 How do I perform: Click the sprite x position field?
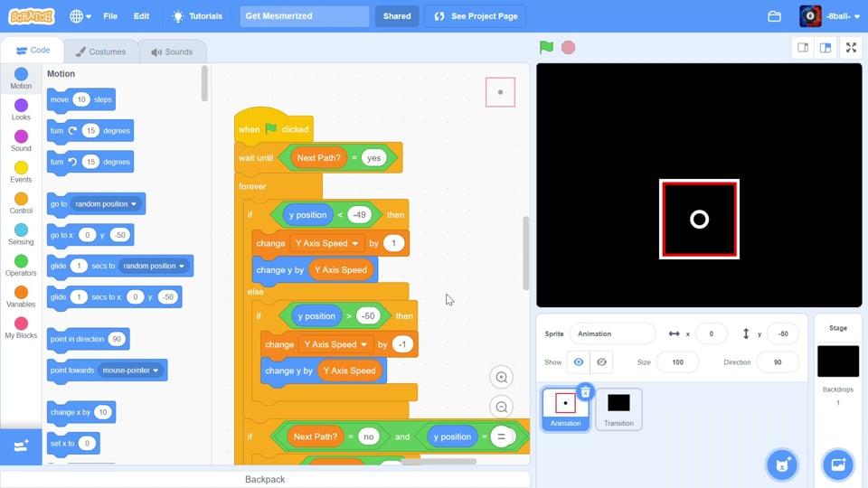pyautogui.click(x=712, y=333)
